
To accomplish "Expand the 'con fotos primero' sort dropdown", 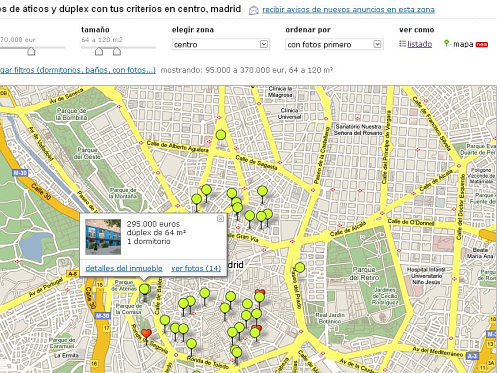I will click(334, 44).
